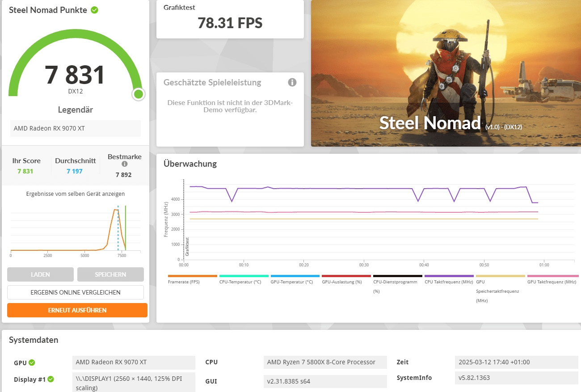This screenshot has height=392, width=581.
Task: Click the Systemdaten heading
Action: (34, 340)
